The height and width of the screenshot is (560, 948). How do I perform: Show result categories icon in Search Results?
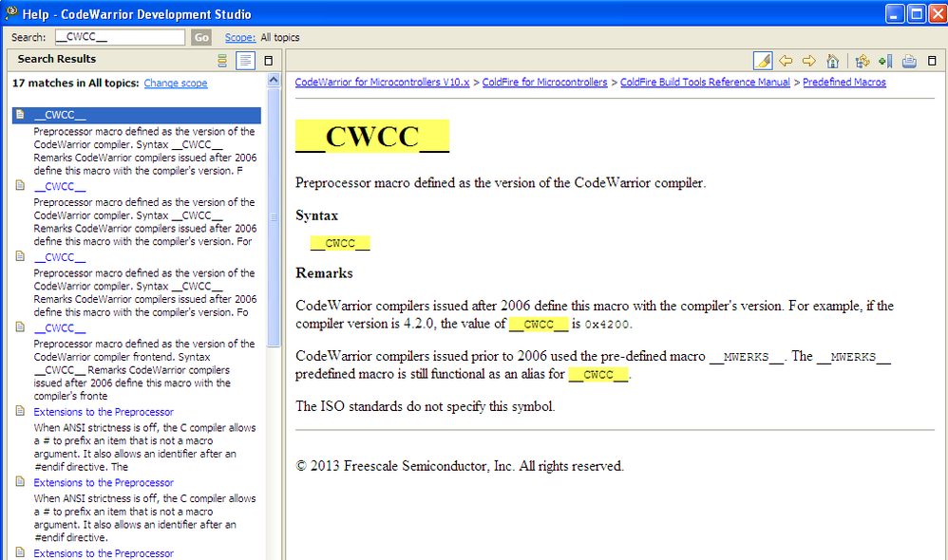coord(222,61)
